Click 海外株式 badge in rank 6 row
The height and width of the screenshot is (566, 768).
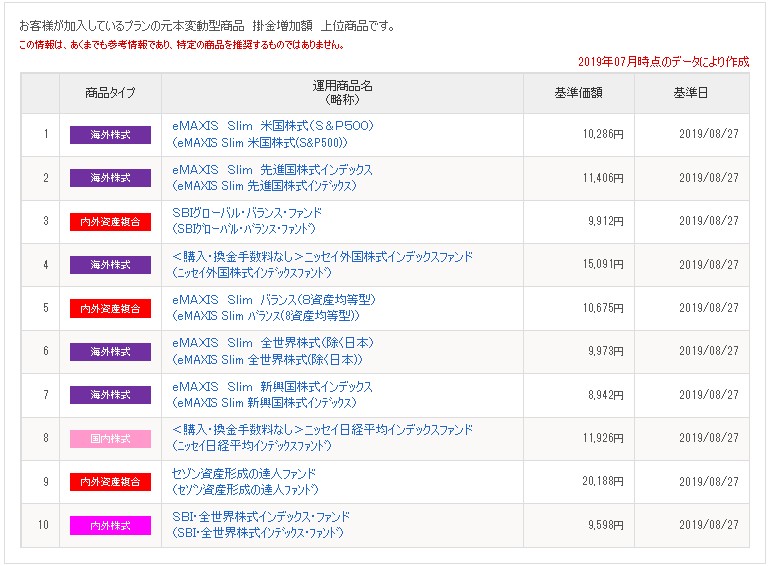110,352
